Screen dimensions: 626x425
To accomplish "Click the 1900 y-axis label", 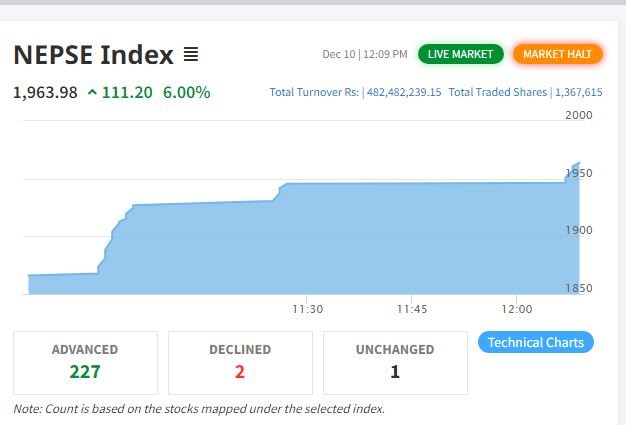I will point(579,230).
